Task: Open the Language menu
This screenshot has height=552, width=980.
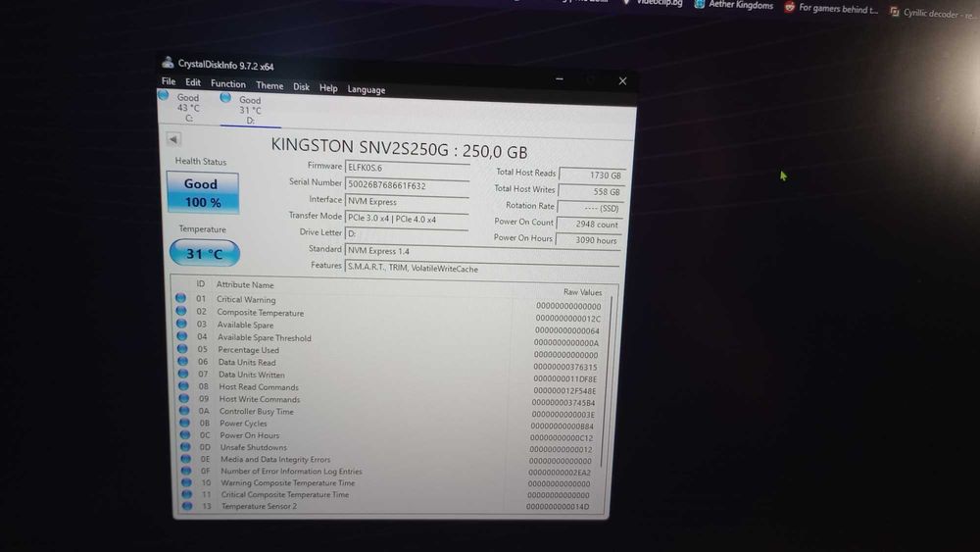Action: click(x=367, y=89)
